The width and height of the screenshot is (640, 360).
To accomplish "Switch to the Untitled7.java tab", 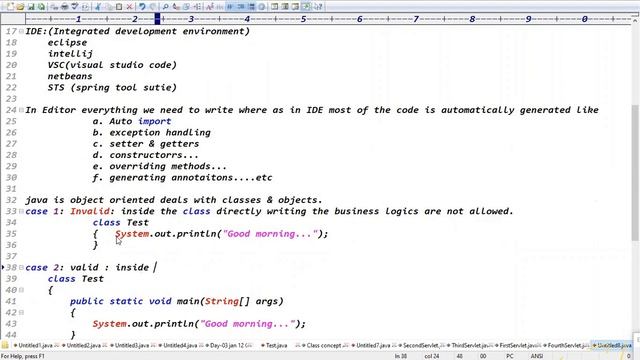I will pyautogui.click(x=373, y=345).
